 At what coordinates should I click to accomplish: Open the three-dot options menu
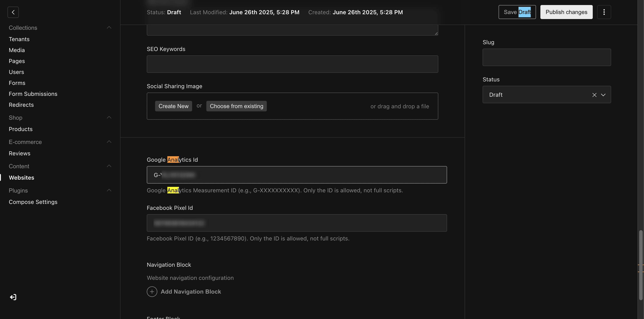point(604,12)
